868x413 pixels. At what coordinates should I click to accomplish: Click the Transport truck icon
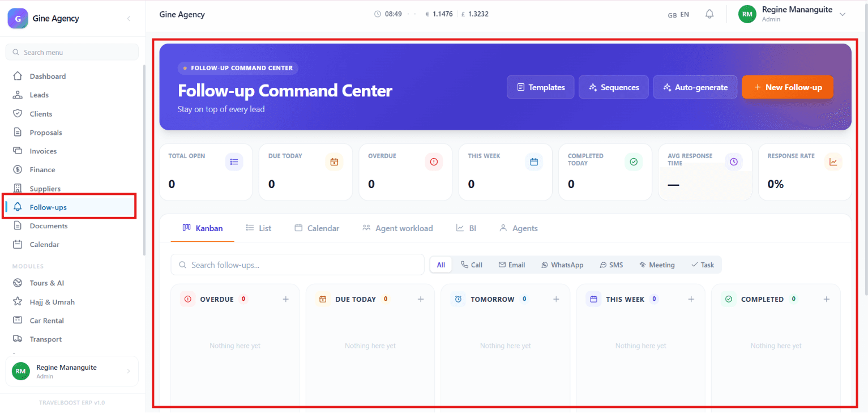point(18,339)
